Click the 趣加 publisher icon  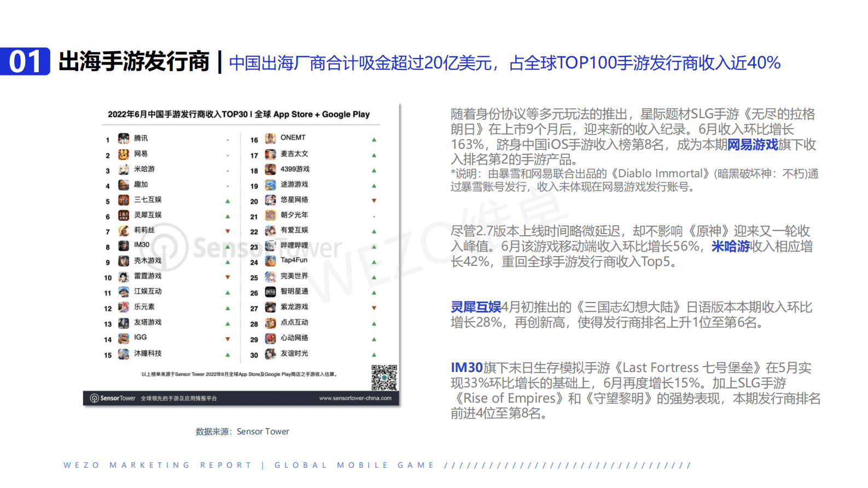[x=124, y=185]
